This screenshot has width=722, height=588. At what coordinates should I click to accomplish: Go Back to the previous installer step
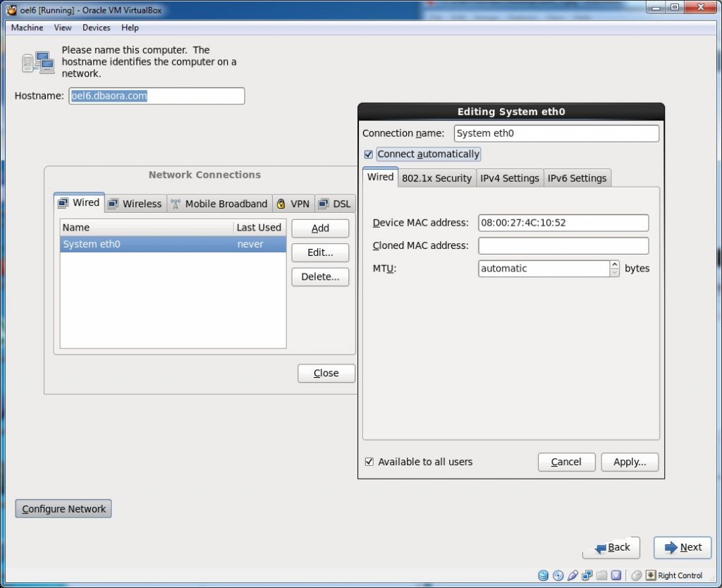click(x=611, y=548)
